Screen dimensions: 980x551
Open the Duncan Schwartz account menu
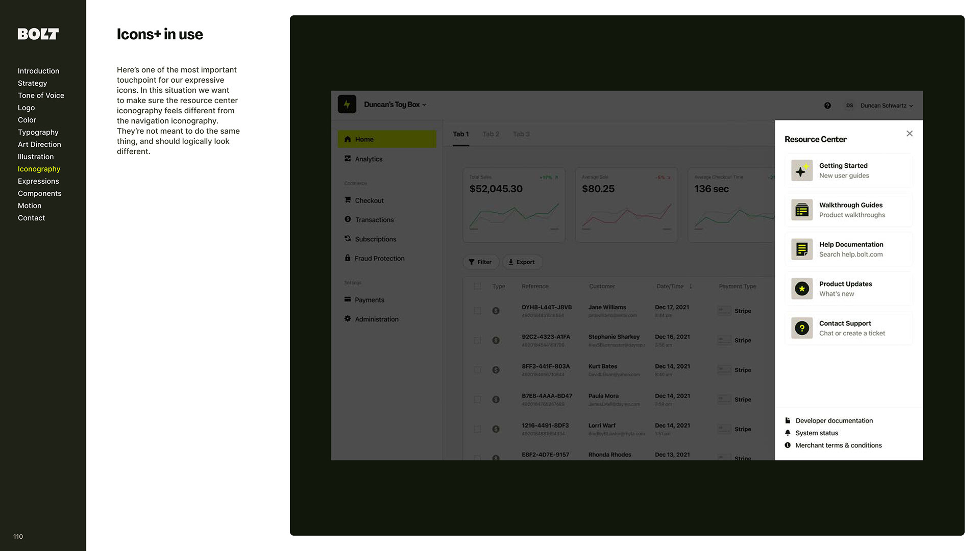coord(886,106)
